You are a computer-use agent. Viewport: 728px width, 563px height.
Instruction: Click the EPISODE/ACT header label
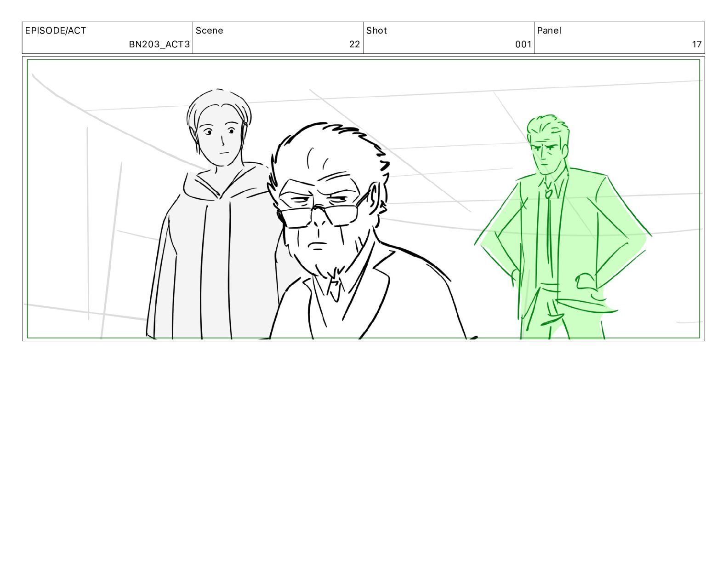[x=55, y=31]
